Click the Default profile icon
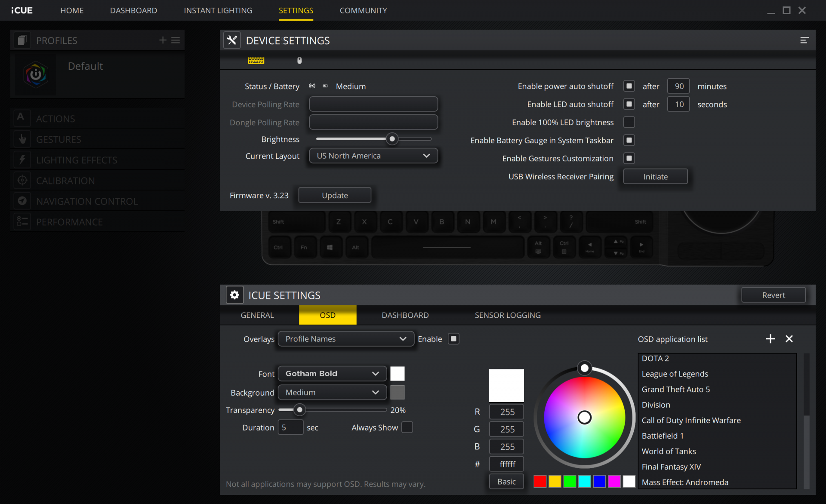The width and height of the screenshot is (826, 504). 36,75
